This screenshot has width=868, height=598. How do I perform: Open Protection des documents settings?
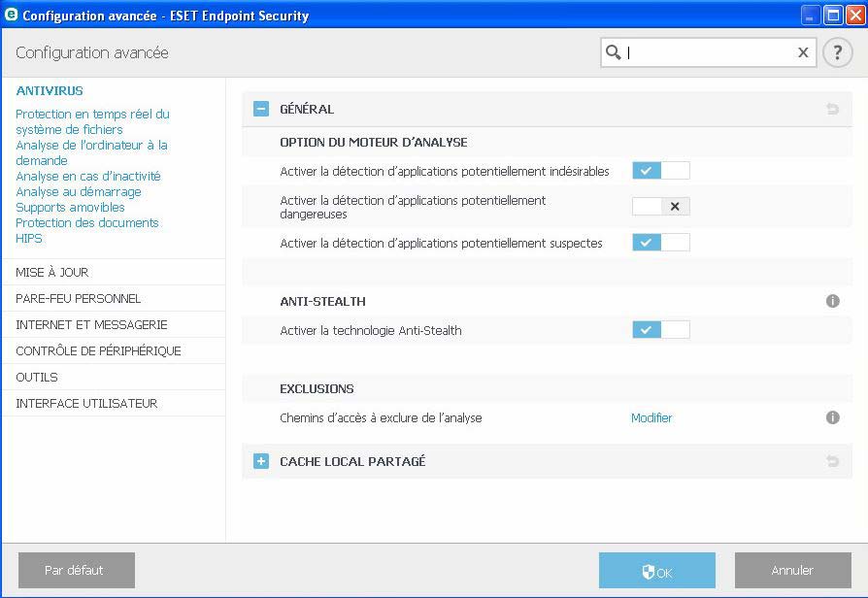pyautogui.click(x=87, y=222)
